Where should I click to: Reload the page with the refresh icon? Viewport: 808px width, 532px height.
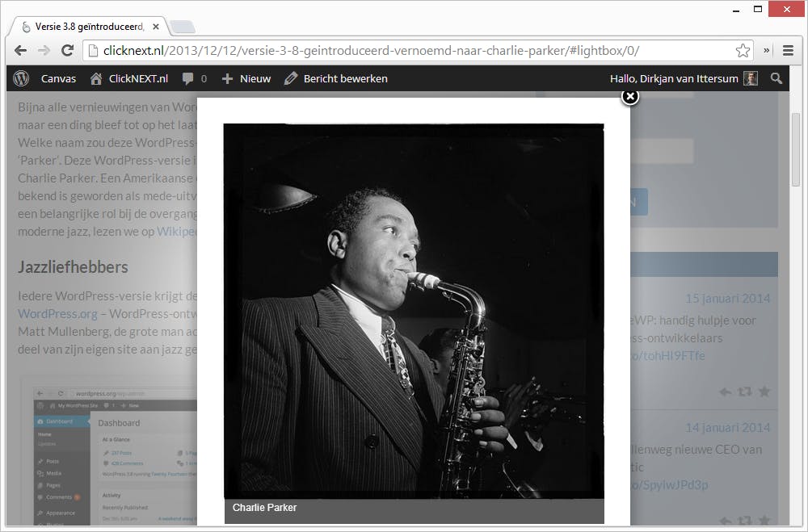point(68,51)
